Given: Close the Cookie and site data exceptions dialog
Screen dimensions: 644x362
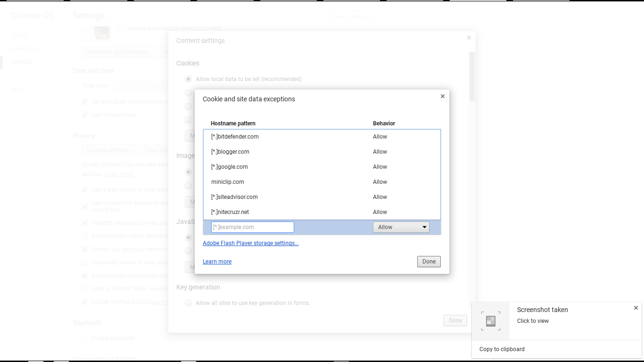Looking at the screenshot, I should [442, 96].
